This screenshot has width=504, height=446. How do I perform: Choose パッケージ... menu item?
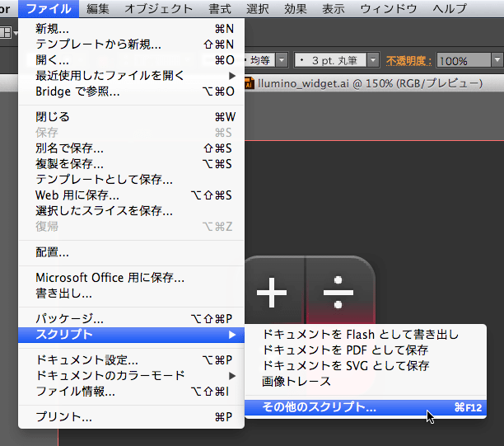point(132,318)
